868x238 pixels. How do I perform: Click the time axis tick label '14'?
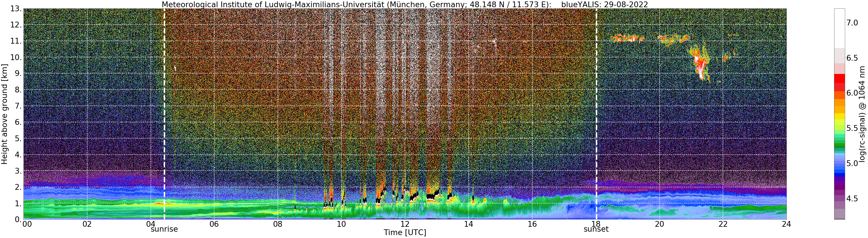point(469,224)
